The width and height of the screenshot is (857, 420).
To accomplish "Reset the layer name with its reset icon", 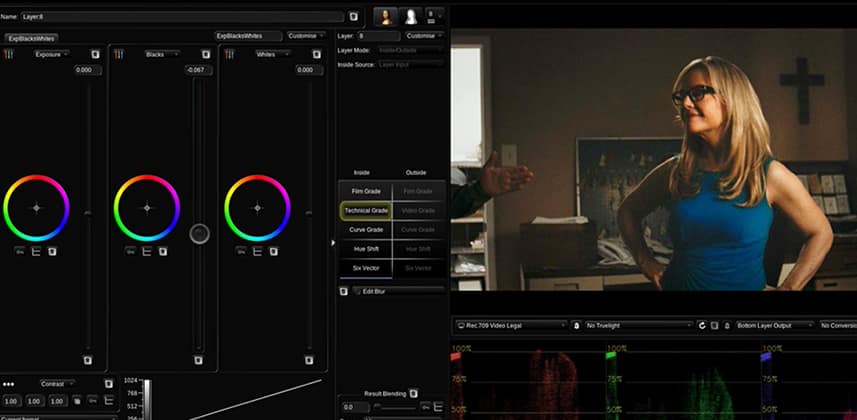I will tap(354, 17).
